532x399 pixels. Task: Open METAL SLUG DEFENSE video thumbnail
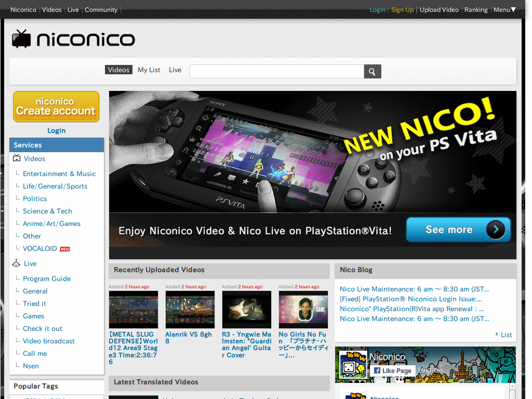[134, 310]
